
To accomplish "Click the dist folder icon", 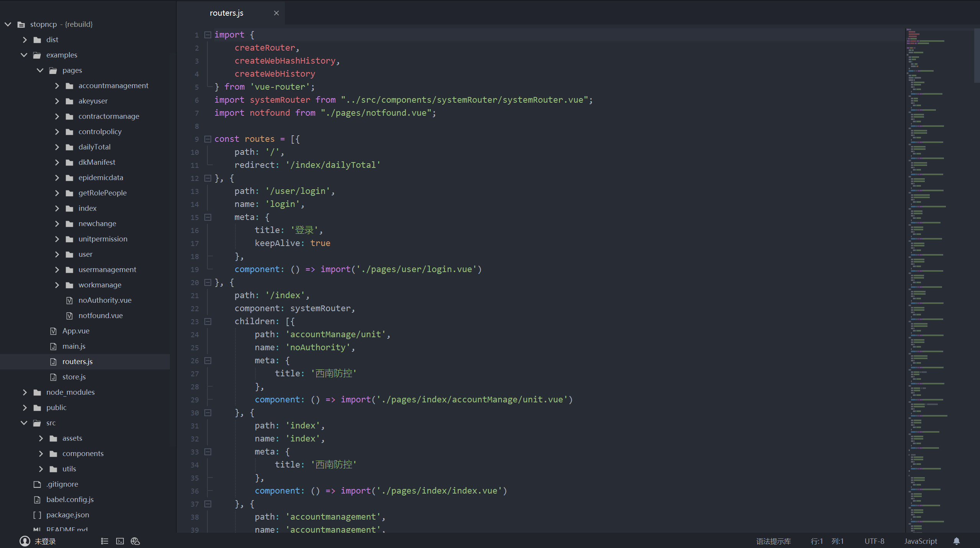I will tap(37, 40).
